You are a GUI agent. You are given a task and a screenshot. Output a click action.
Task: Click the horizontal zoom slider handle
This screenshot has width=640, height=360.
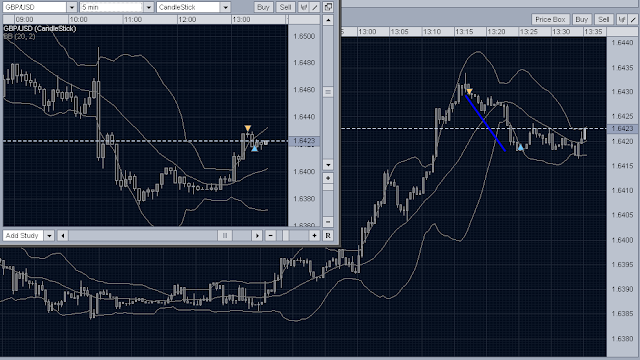click(x=285, y=236)
